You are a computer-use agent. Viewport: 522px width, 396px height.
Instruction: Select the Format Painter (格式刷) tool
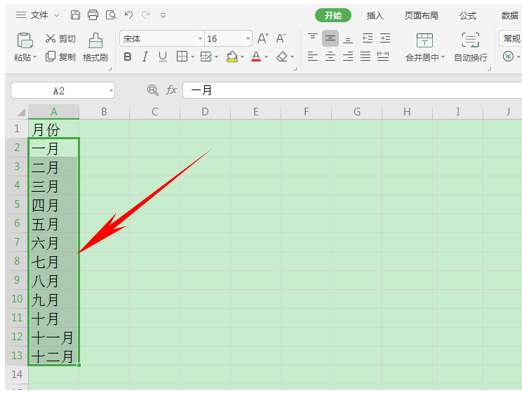[95, 47]
